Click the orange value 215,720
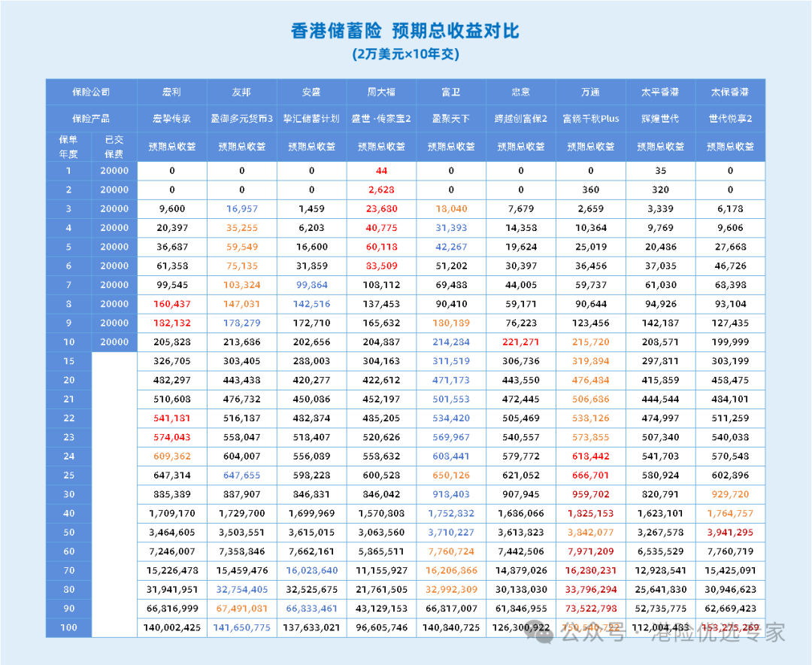 coord(591,342)
